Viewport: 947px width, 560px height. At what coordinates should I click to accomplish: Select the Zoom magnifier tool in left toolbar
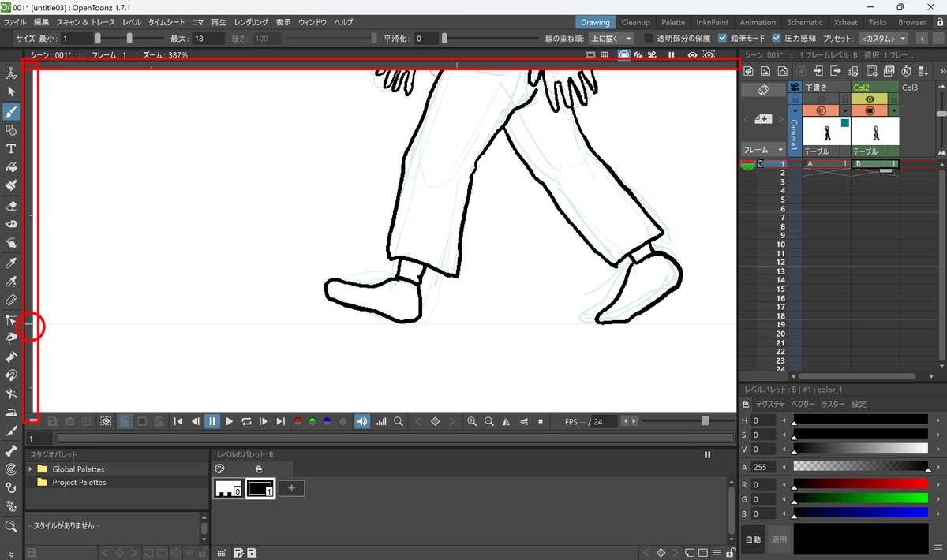coord(11,526)
